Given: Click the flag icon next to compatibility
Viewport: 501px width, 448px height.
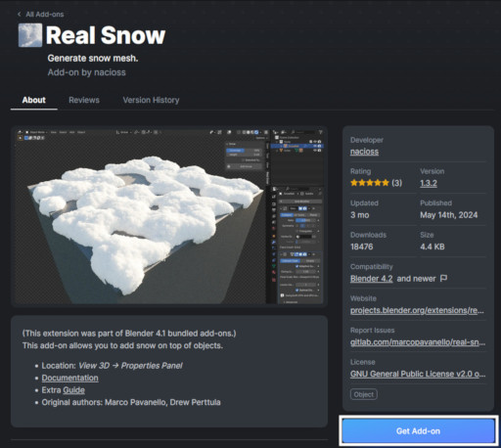Looking at the screenshot, I should (x=443, y=279).
